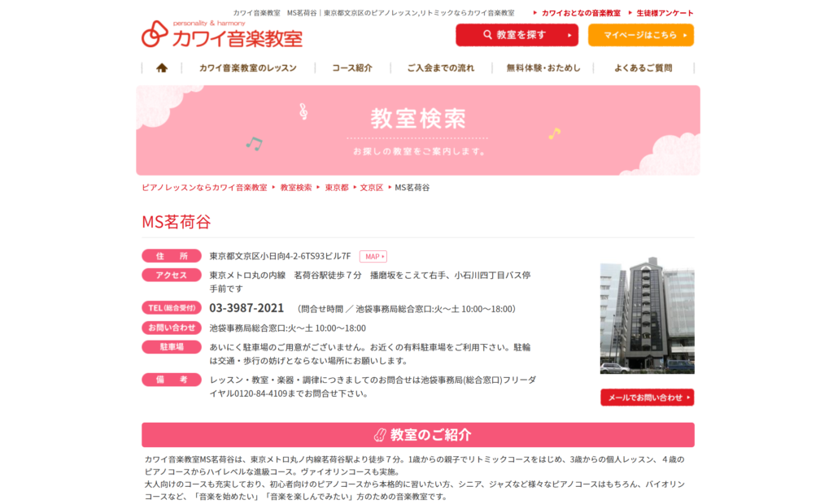Screen dimensions: 833x504
Task: Click breadcrumb ピアノレッスンならカワイ音楽教室
Action: point(204,188)
